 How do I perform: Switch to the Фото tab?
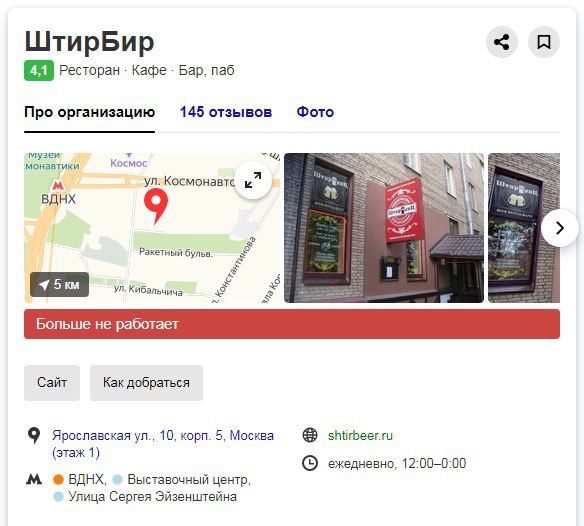(315, 112)
